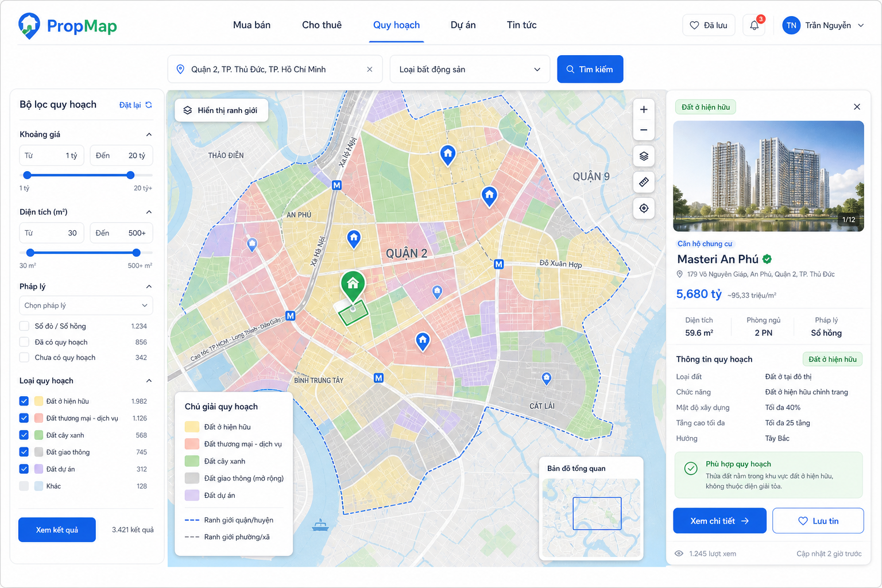The image size is (882, 588).
Task: Click metro M marker near Đỗ Xuân Hợp
Action: pyautogui.click(x=499, y=264)
